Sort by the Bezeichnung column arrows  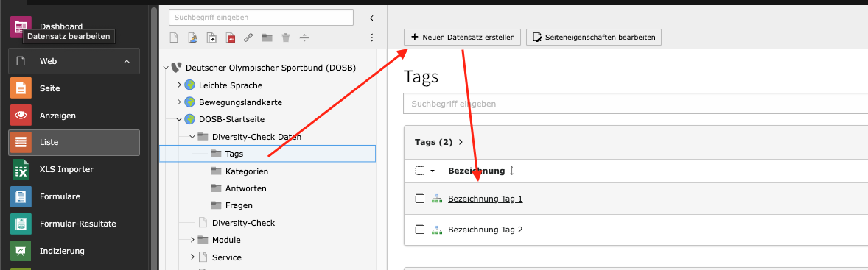tap(511, 171)
